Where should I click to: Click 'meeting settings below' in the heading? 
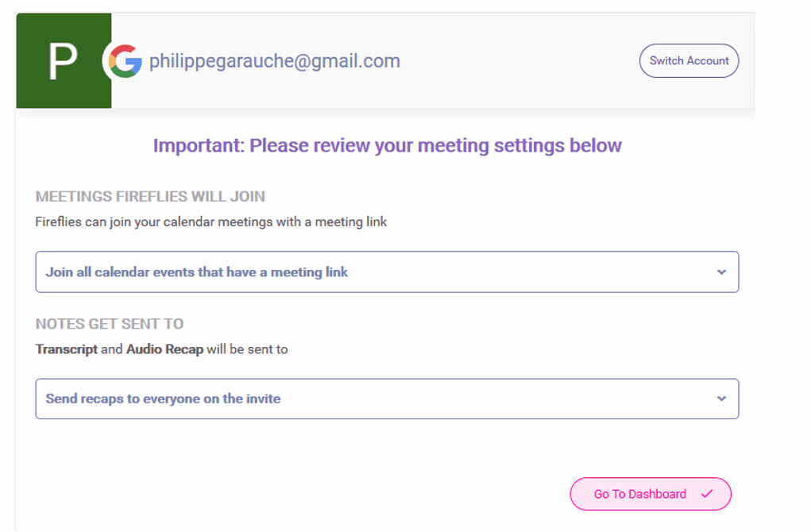coord(519,145)
